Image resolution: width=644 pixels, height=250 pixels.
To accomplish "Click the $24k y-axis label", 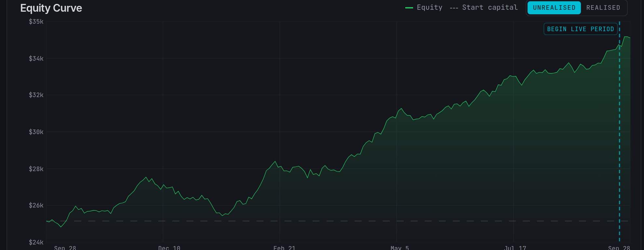I will (x=36, y=242).
